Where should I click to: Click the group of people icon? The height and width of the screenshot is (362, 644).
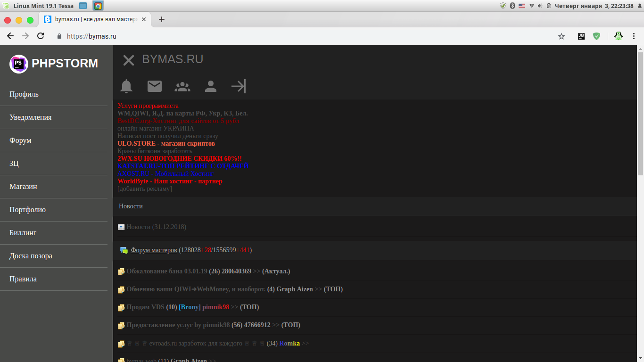(x=182, y=86)
